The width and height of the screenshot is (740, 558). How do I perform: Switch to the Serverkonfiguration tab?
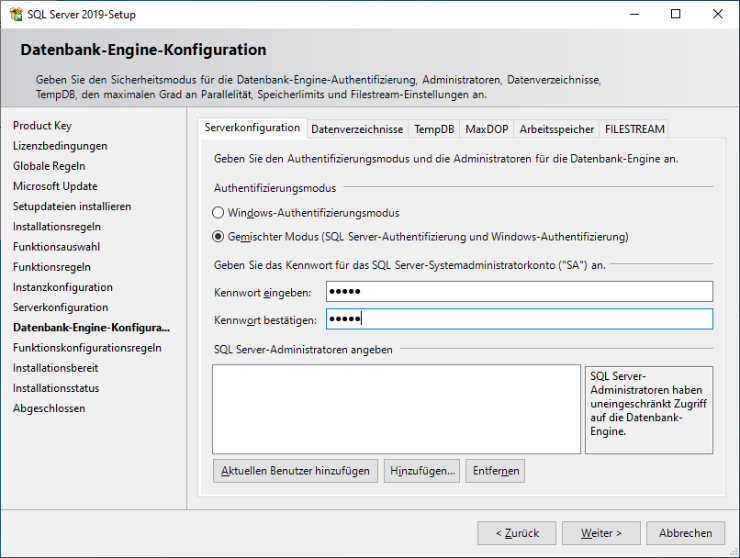252,128
